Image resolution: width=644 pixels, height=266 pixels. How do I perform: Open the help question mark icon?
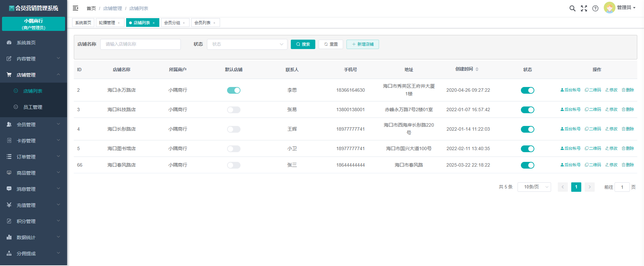coord(595,8)
